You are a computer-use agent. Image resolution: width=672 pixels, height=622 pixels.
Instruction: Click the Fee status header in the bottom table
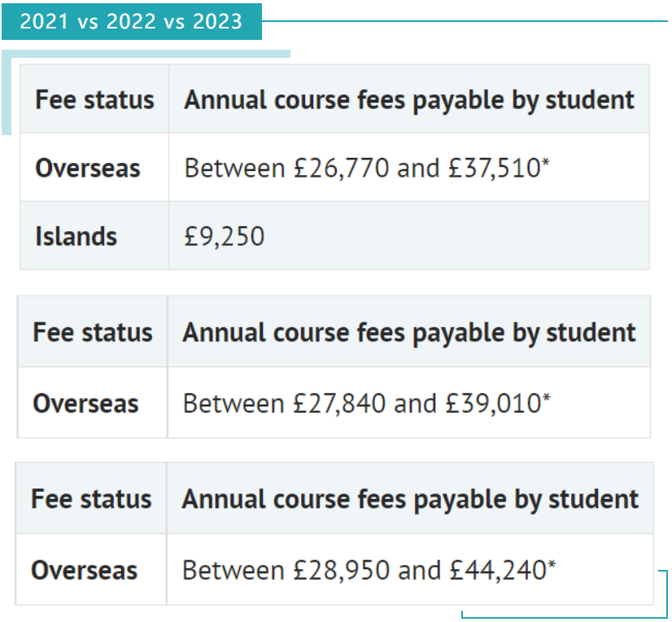click(91, 498)
